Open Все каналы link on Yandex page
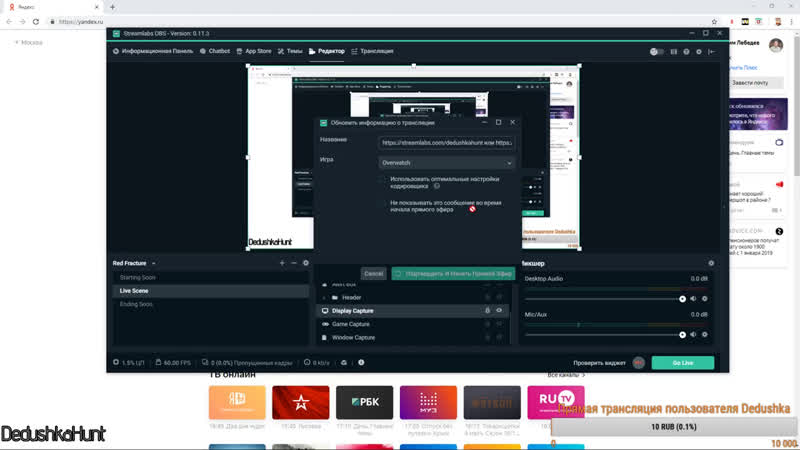The height and width of the screenshot is (450, 800). (x=566, y=375)
